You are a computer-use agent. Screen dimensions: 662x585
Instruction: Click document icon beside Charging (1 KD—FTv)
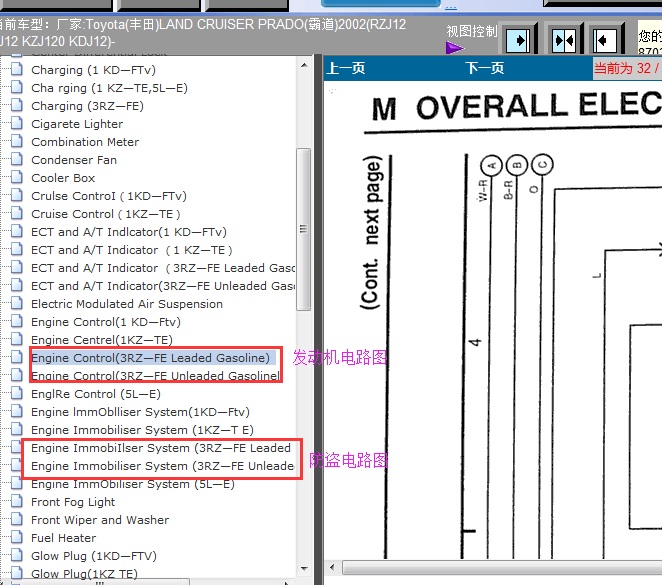(x=17, y=69)
